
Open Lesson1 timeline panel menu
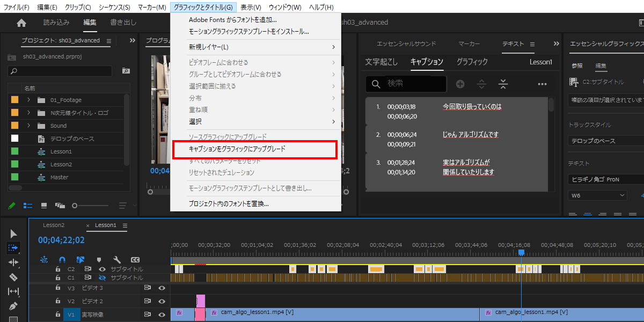(125, 225)
